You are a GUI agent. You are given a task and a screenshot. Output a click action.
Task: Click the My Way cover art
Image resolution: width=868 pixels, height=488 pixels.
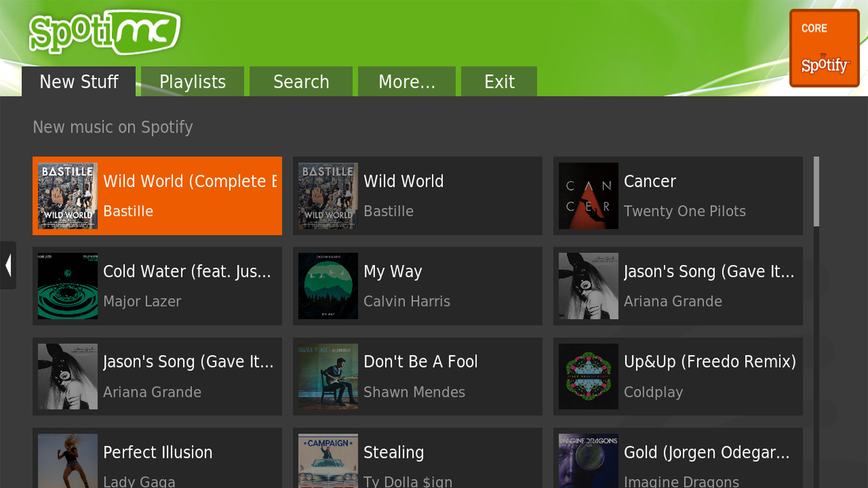(328, 286)
